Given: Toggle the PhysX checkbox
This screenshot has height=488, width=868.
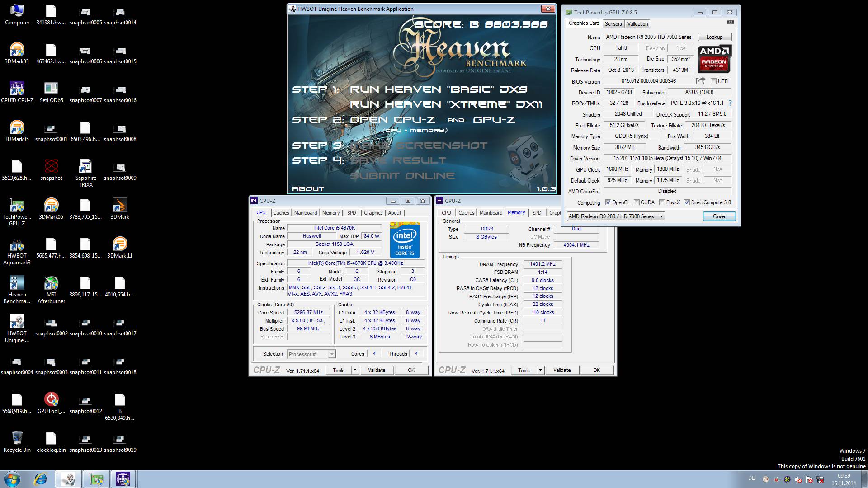Looking at the screenshot, I should [662, 202].
